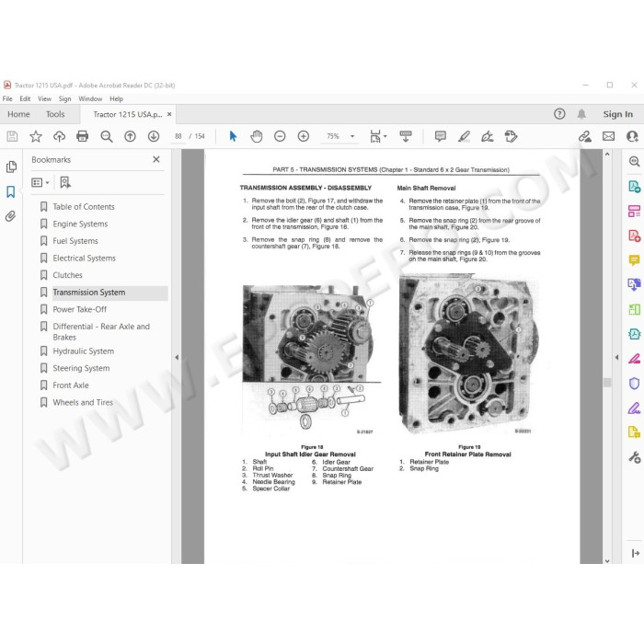Open the Table of Contents bookmark

point(84,207)
